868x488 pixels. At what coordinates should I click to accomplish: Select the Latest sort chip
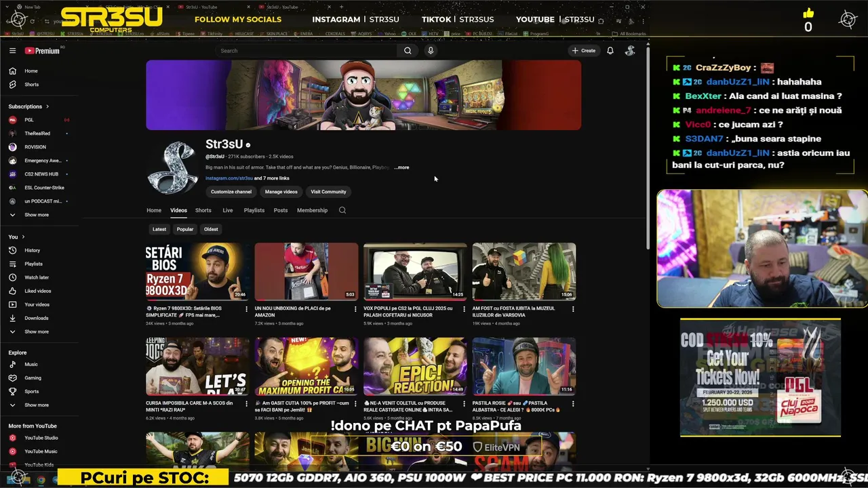pos(159,229)
